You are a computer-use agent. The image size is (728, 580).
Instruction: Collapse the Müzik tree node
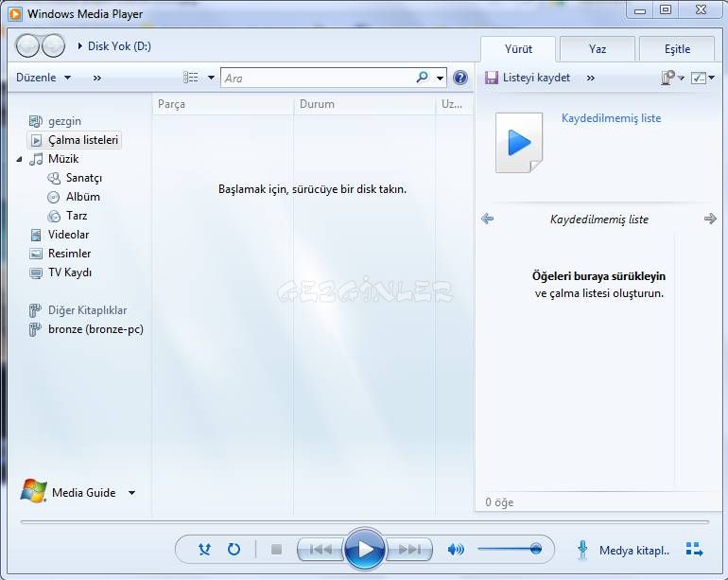(x=19, y=159)
